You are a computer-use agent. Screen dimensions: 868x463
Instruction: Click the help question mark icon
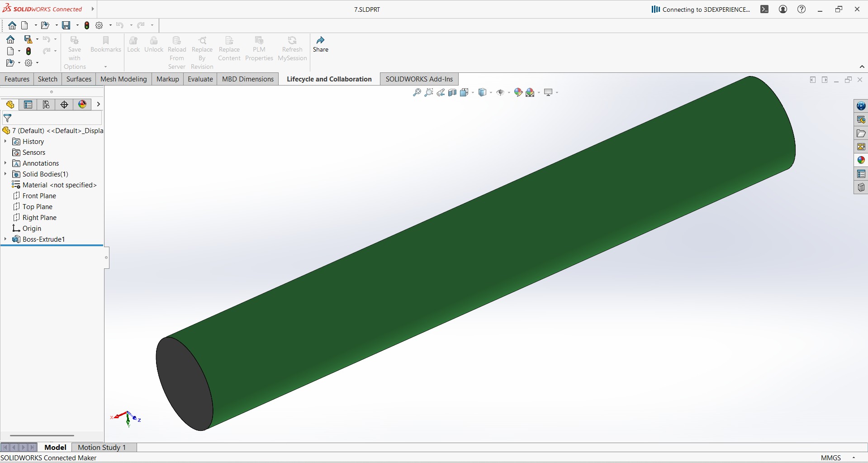click(x=802, y=9)
